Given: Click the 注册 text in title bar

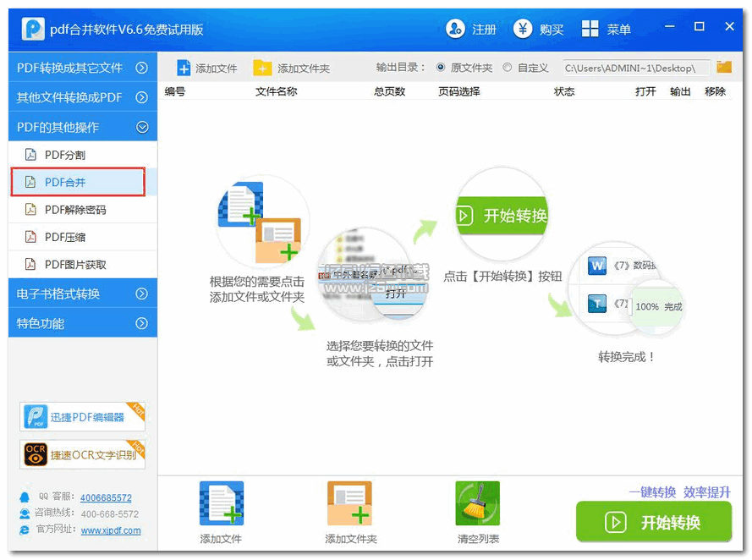Looking at the screenshot, I should click(484, 30).
